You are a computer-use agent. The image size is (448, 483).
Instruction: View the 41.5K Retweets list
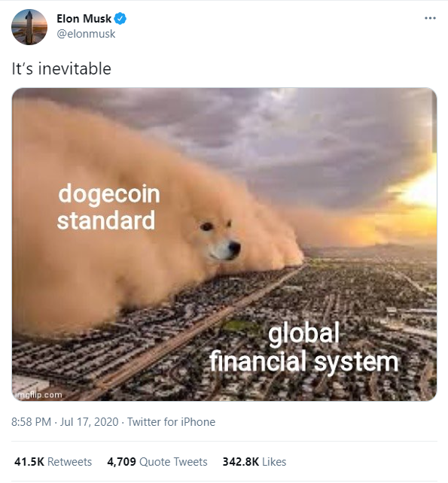point(53,462)
